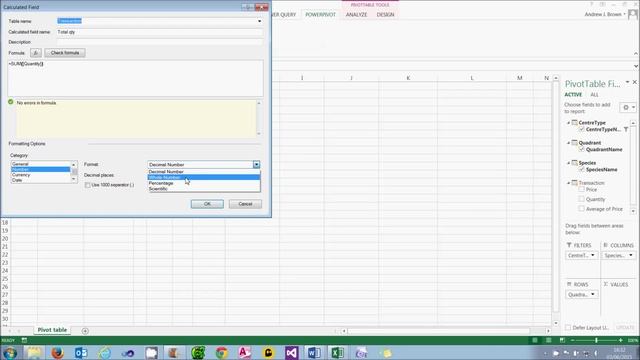Screen dimensions: 640x360
Task: Click the green No errors checkmark icon
Action: coord(11,102)
